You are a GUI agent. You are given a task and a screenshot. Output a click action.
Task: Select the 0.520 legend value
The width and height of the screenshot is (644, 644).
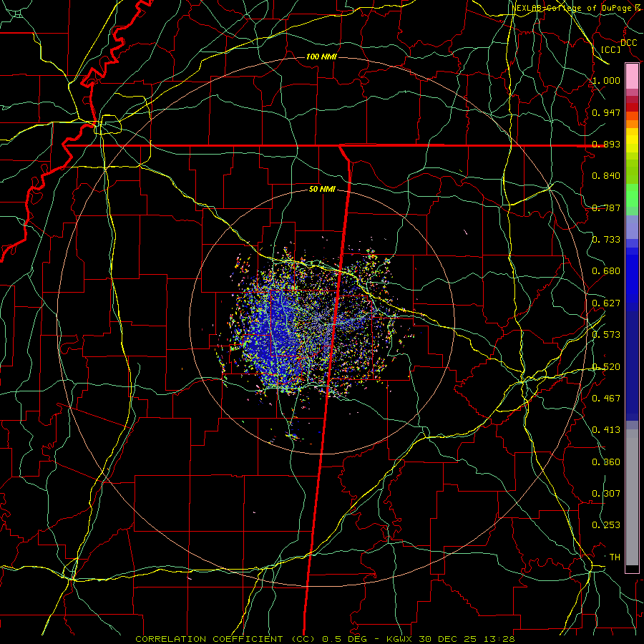click(x=606, y=367)
